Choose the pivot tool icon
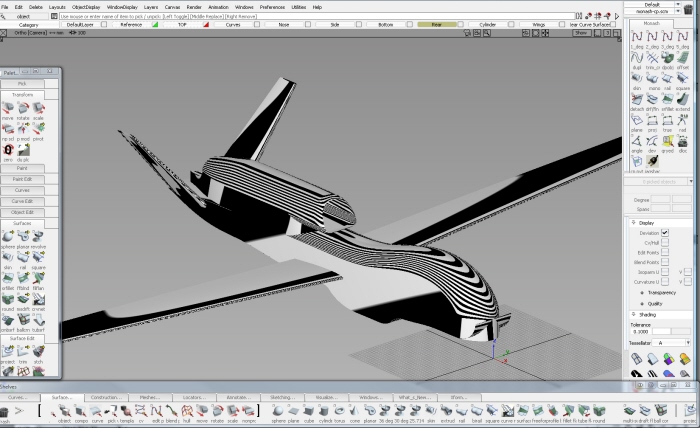The height and width of the screenshot is (428, 700). 38,130
